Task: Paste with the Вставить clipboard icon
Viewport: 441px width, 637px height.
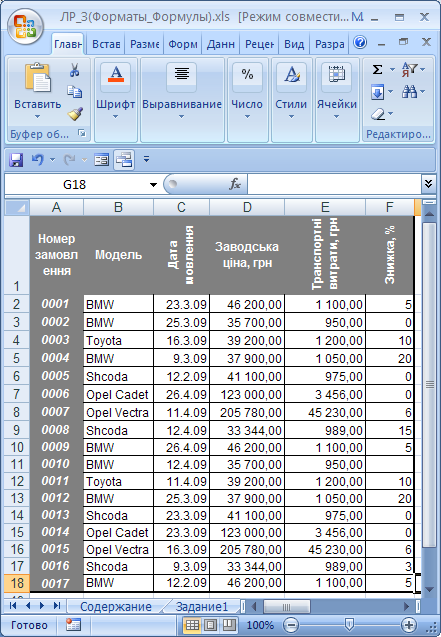Action: tap(38, 78)
